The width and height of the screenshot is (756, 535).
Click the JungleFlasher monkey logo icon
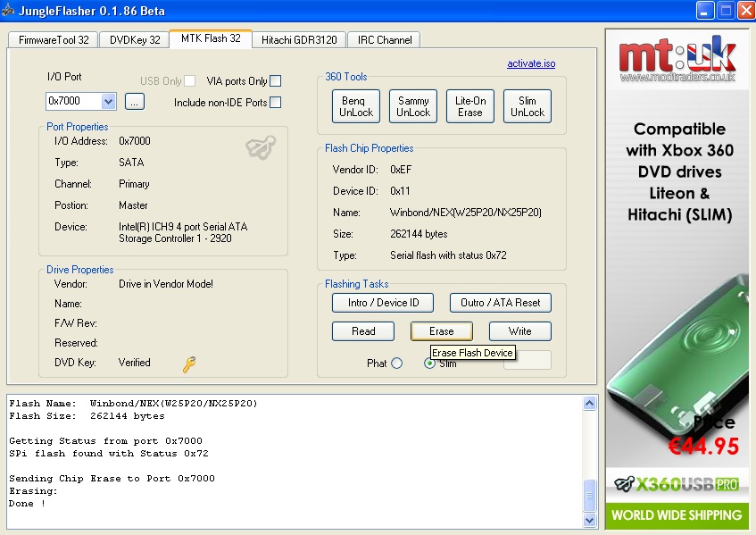pos(260,148)
